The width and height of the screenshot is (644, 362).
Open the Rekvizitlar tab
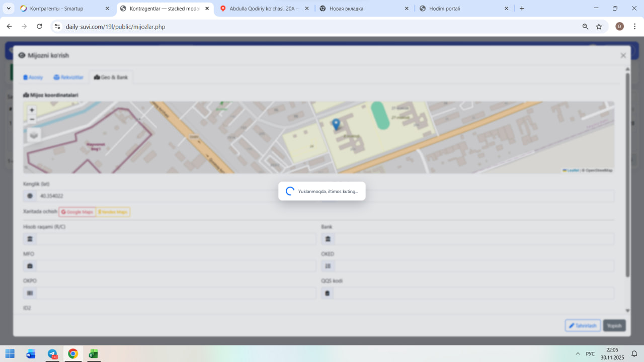68,77
